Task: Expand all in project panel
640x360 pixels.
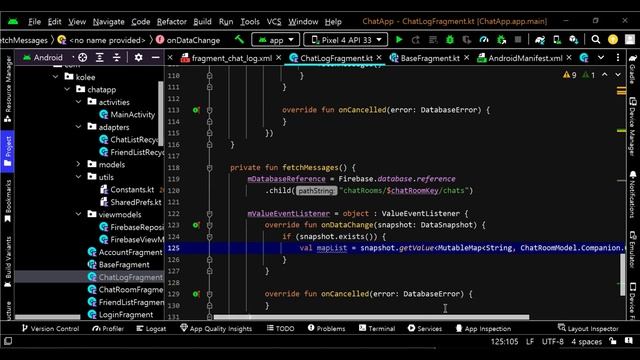Action: pos(100,58)
